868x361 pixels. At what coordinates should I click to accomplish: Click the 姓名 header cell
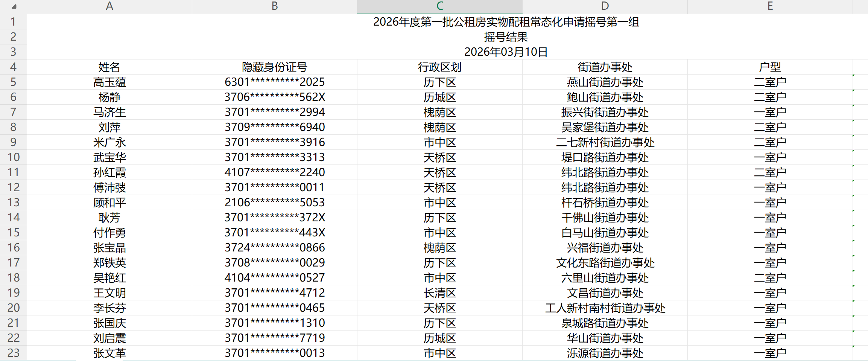click(109, 67)
